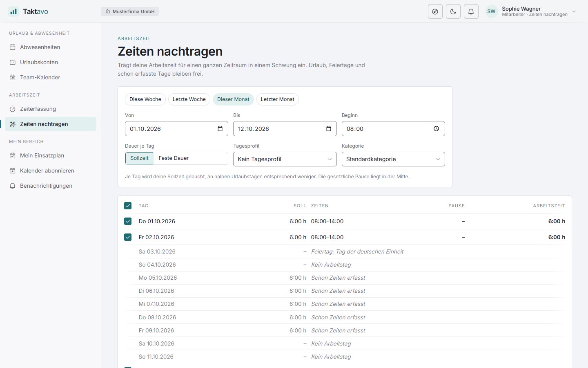Expand the Sophie Wagner user menu

tap(531, 11)
